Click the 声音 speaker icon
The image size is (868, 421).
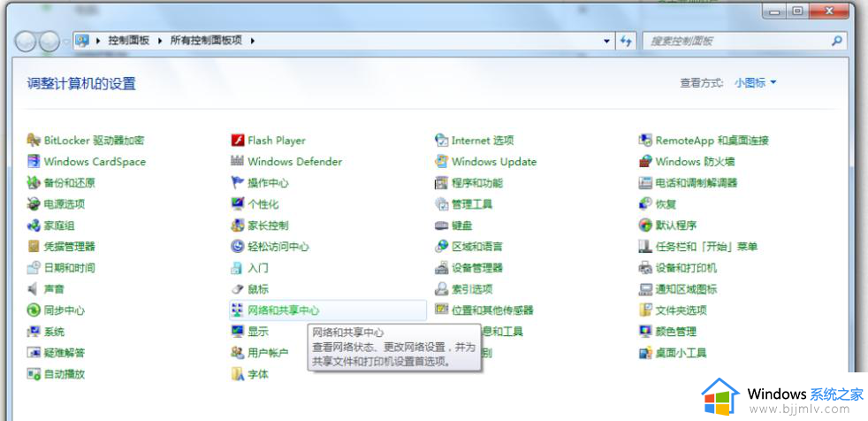click(x=34, y=288)
